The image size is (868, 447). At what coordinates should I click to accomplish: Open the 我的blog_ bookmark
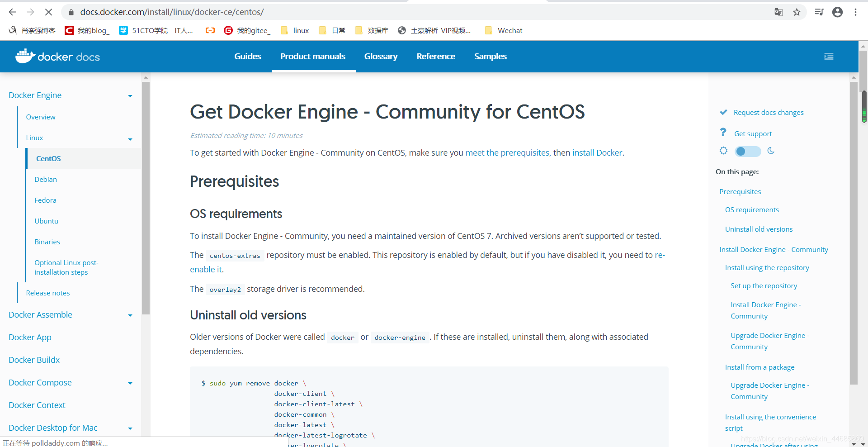(87, 30)
